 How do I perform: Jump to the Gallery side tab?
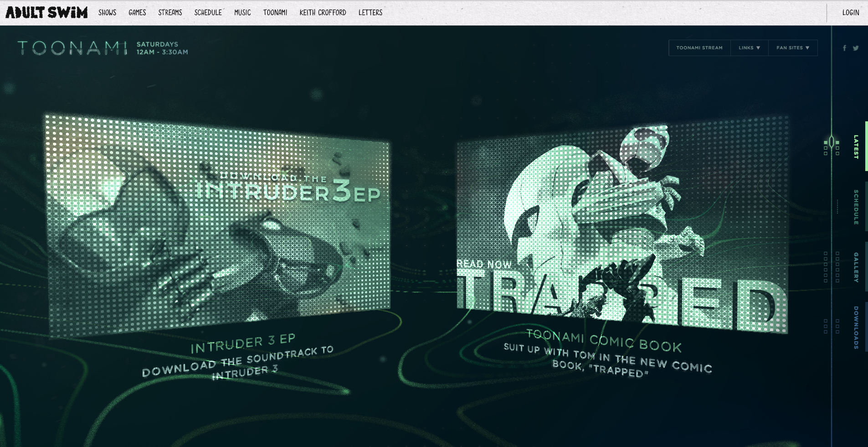click(x=856, y=267)
